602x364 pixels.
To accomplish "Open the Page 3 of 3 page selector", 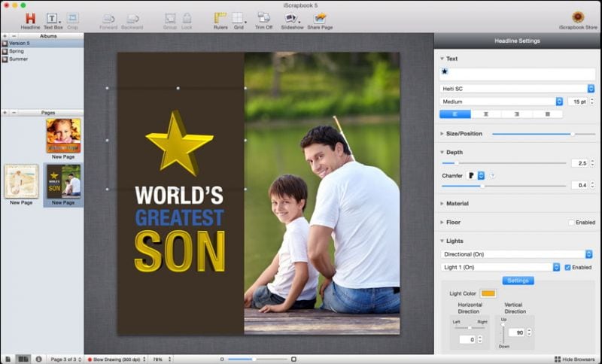I will 65,359.
